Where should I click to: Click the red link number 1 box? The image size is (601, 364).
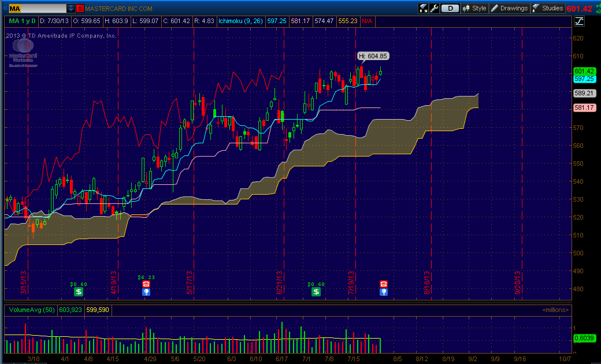[80, 9]
